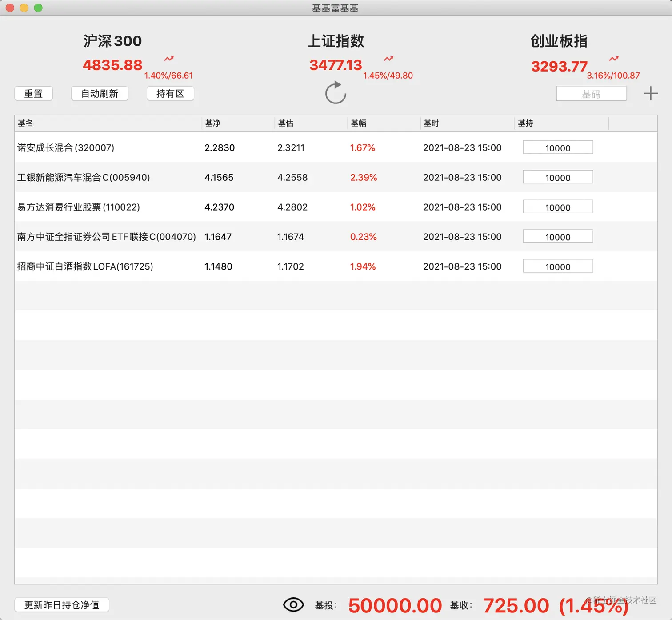Click estimated value 1.1702 cell
672x620 pixels.
291,266
